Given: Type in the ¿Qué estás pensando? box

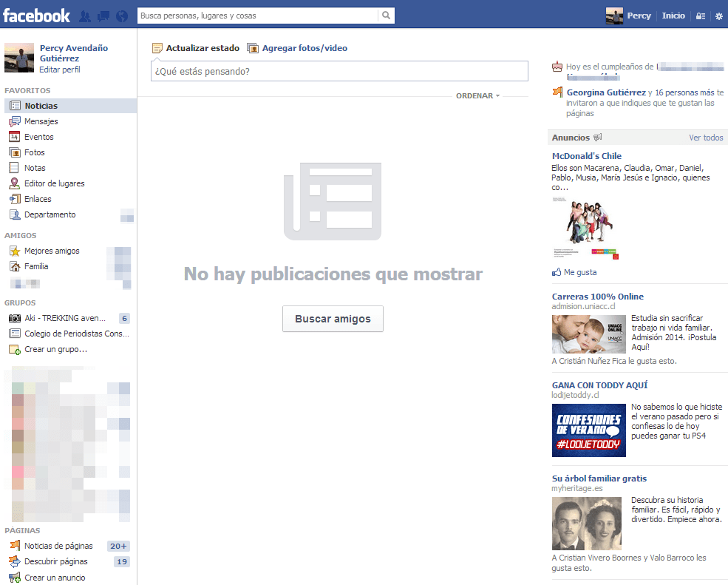Looking at the screenshot, I should tap(339, 72).
